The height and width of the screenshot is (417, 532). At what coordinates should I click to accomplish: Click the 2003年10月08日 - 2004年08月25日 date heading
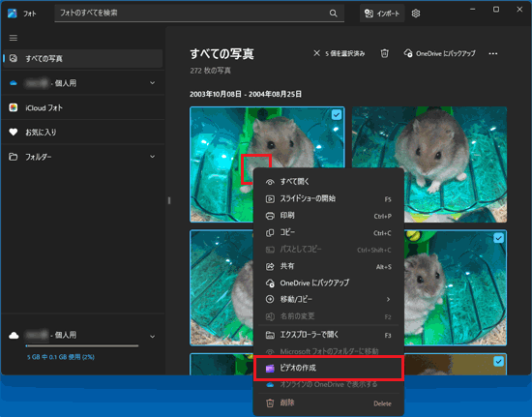(x=246, y=94)
